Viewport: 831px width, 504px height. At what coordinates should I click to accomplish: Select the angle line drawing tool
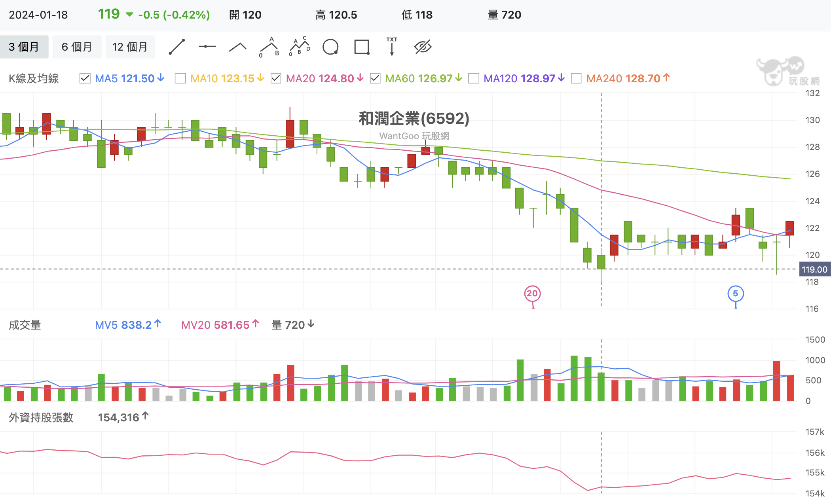coord(238,47)
